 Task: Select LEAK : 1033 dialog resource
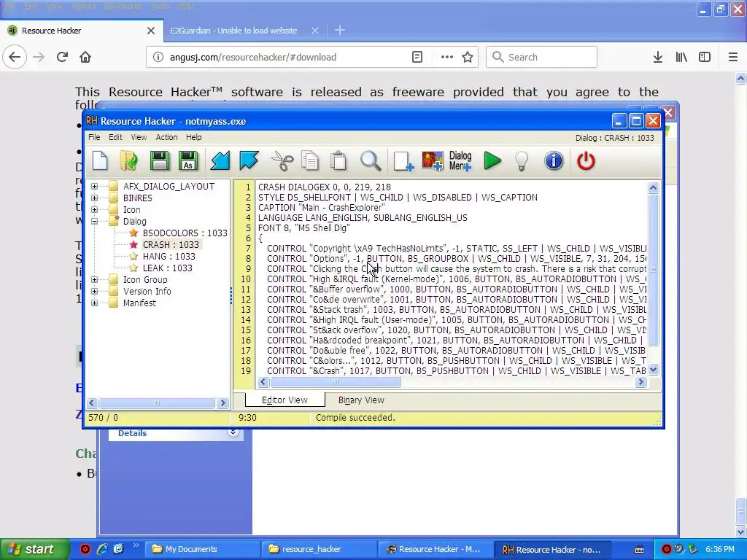(167, 268)
